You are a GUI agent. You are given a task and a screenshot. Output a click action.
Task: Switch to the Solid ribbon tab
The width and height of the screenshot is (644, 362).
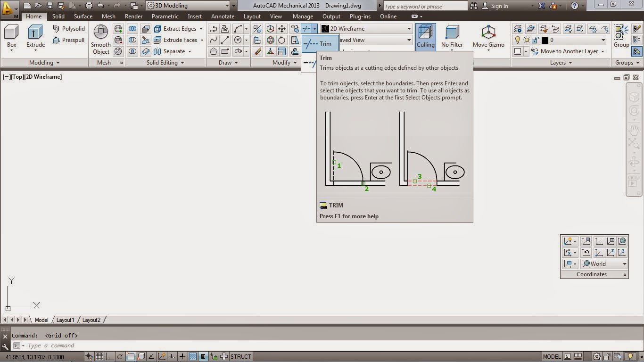58,16
